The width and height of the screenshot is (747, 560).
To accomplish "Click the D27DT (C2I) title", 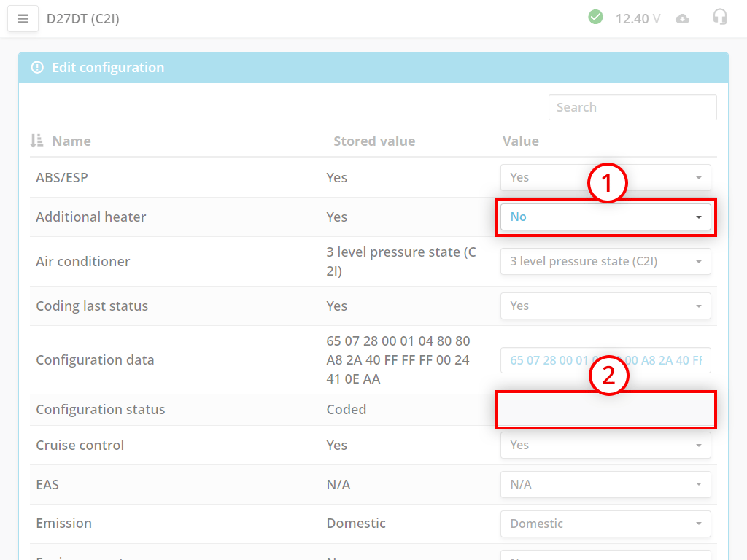I will point(82,19).
